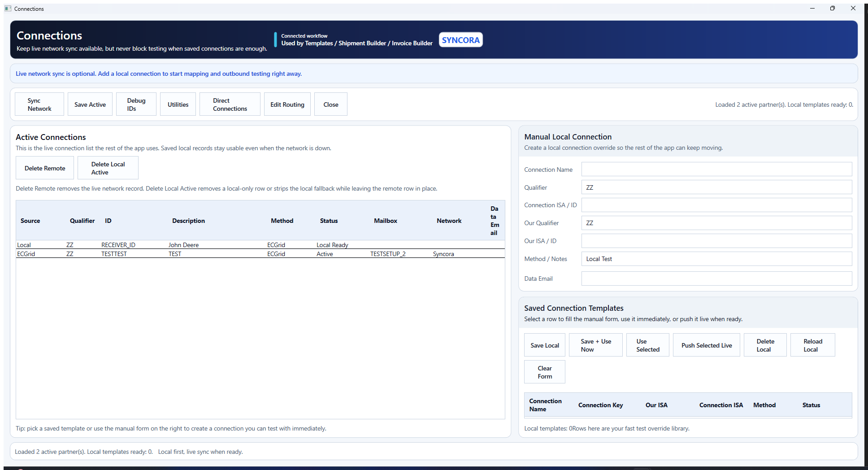This screenshot has height=470, width=868.
Task: Click Edit Routing
Action: click(x=287, y=104)
